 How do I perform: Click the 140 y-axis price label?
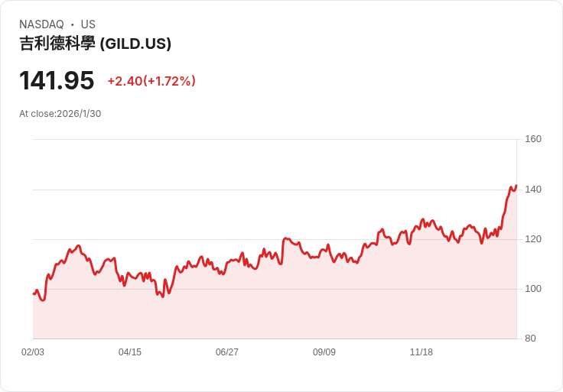(x=533, y=190)
